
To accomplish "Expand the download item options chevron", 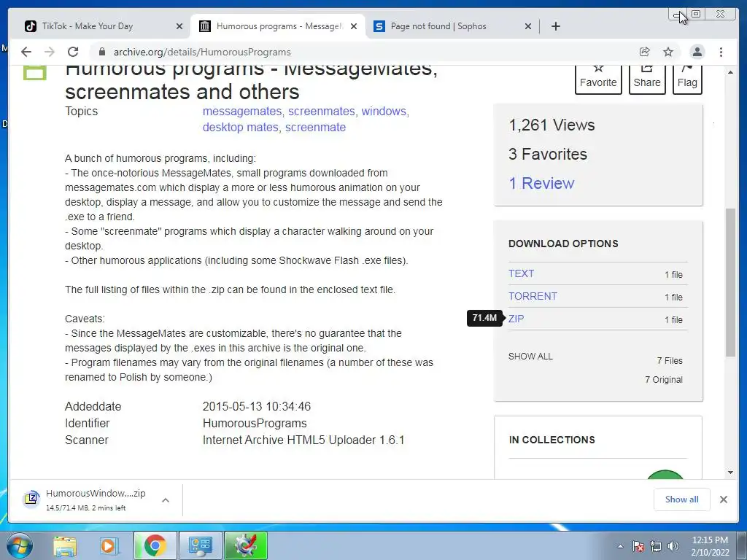I will [x=166, y=500].
